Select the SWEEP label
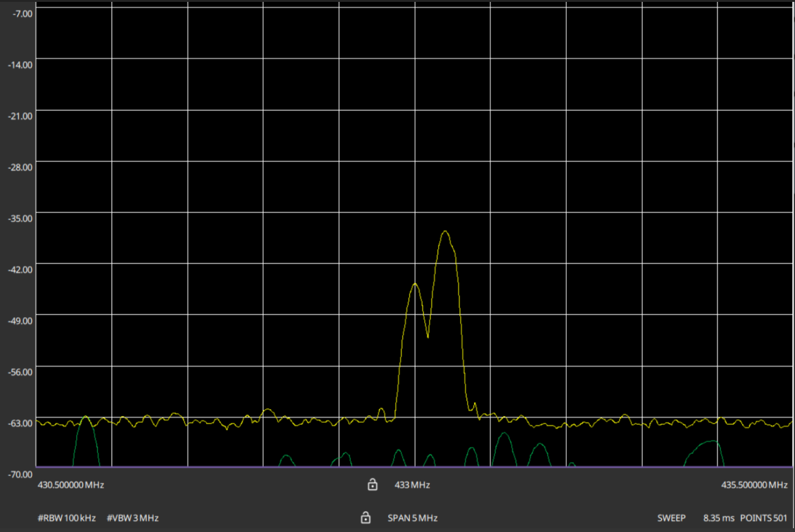 [671, 518]
